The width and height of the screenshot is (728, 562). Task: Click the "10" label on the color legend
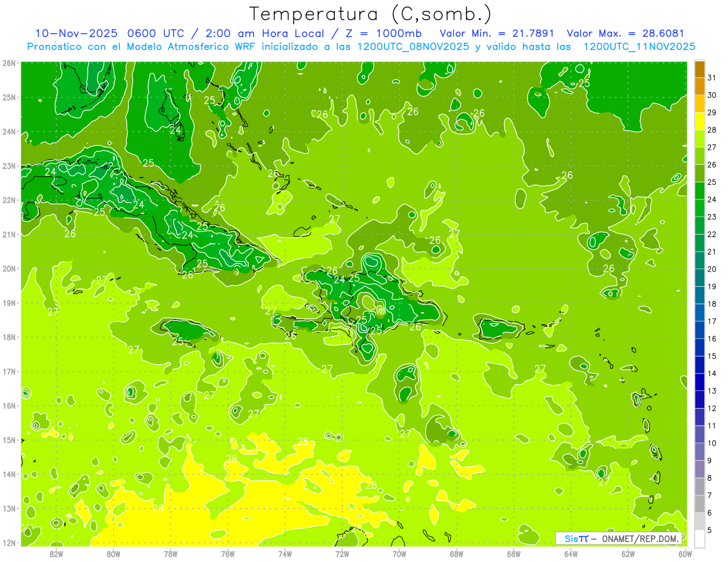(x=712, y=443)
